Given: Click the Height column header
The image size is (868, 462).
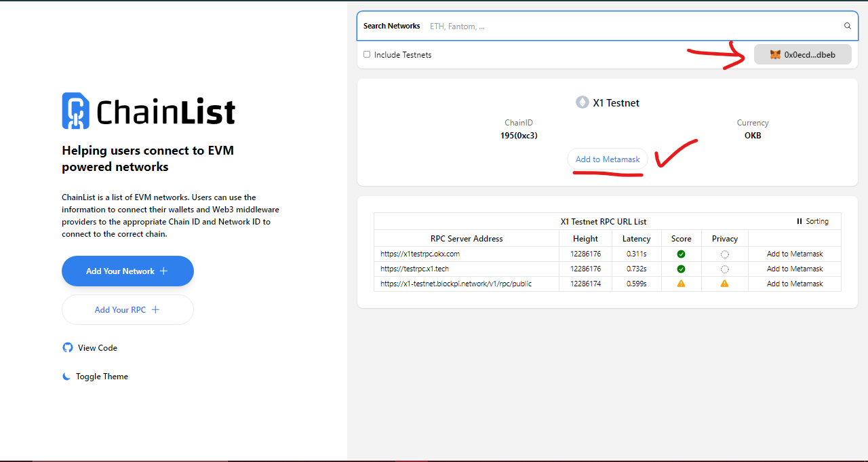Looking at the screenshot, I should click(x=585, y=239).
